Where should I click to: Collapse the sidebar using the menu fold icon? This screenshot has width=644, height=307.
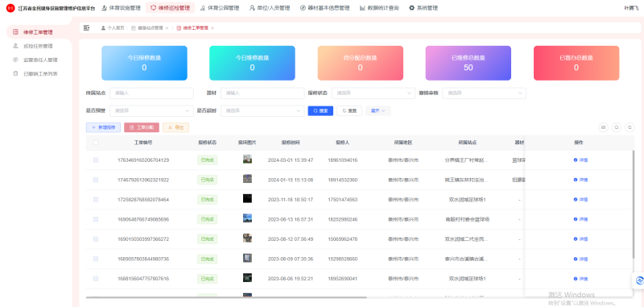pos(86,27)
